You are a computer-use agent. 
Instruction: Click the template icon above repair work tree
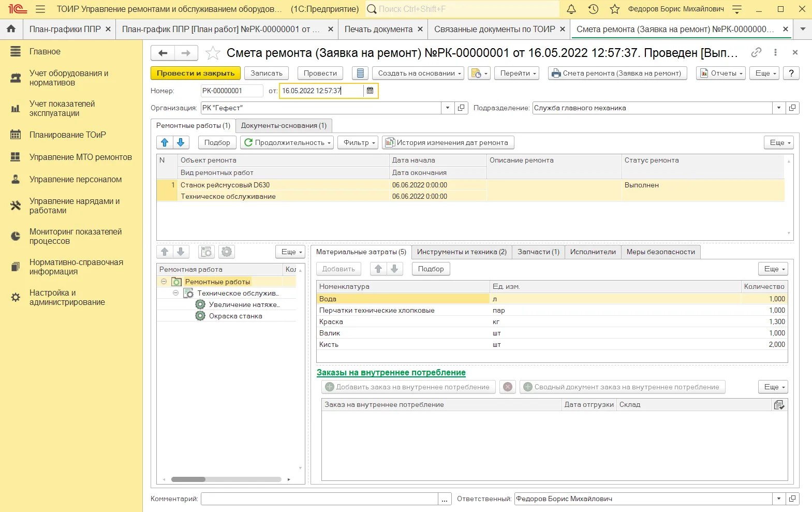(206, 252)
